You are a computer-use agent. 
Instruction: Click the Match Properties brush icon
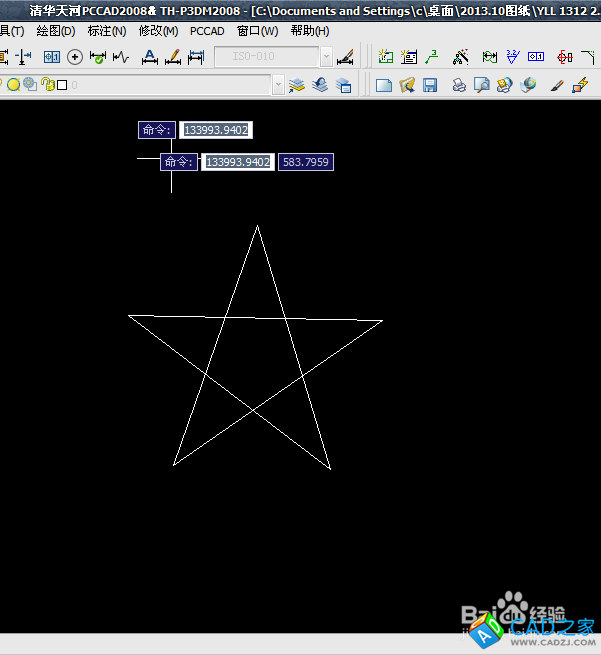point(557,85)
